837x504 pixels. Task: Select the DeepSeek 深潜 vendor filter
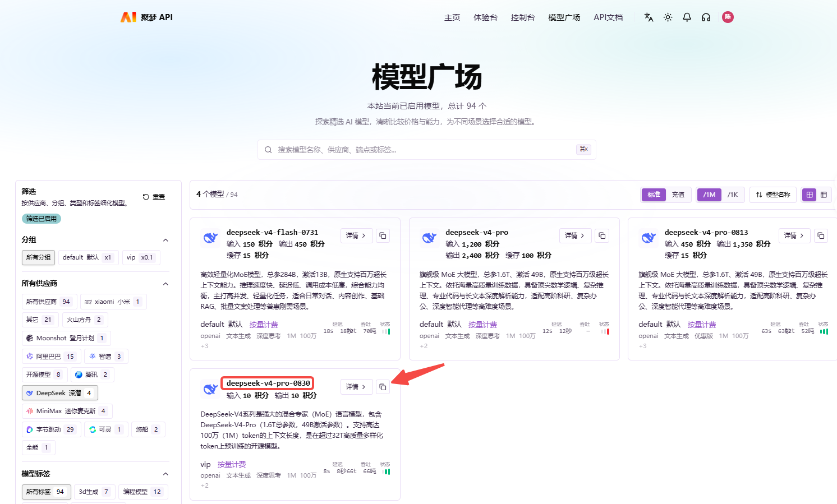click(x=60, y=393)
